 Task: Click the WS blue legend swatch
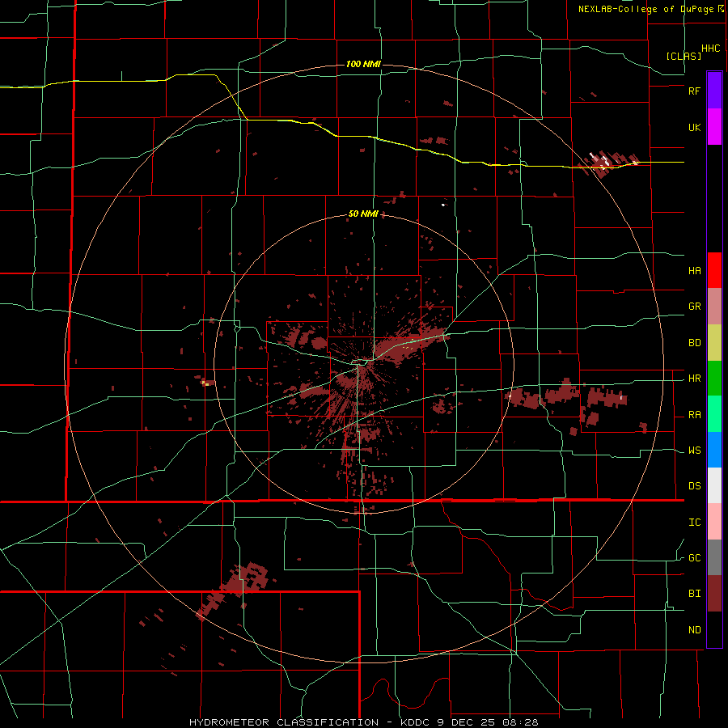(714, 450)
